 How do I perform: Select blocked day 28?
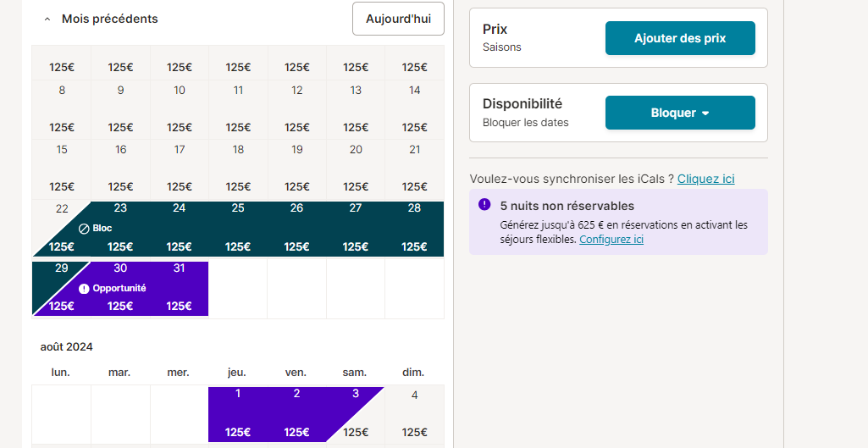pos(415,228)
